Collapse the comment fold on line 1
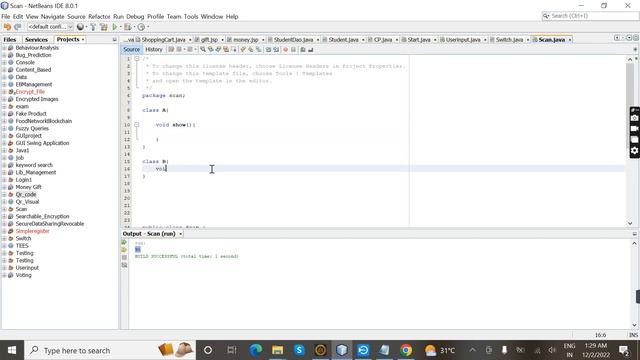640x360 pixels. click(137, 59)
